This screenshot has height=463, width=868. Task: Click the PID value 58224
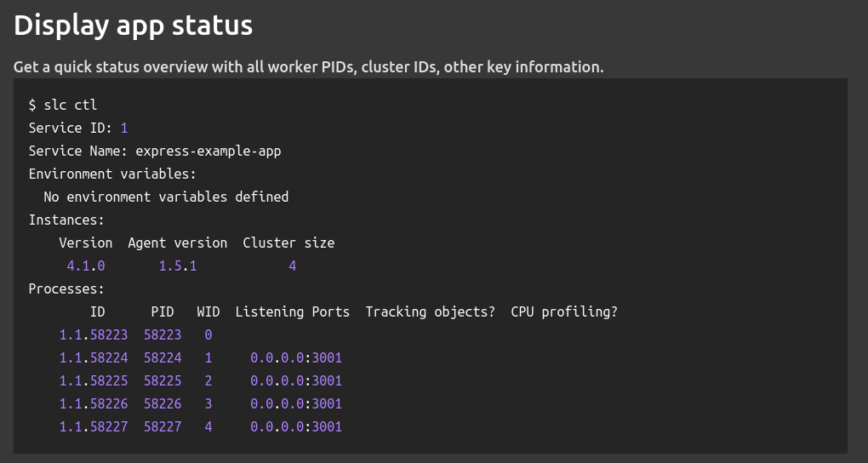pyautogui.click(x=163, y=357)
